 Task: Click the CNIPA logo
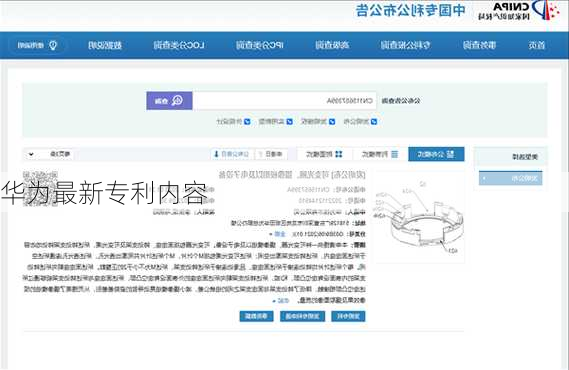(519, 11)
